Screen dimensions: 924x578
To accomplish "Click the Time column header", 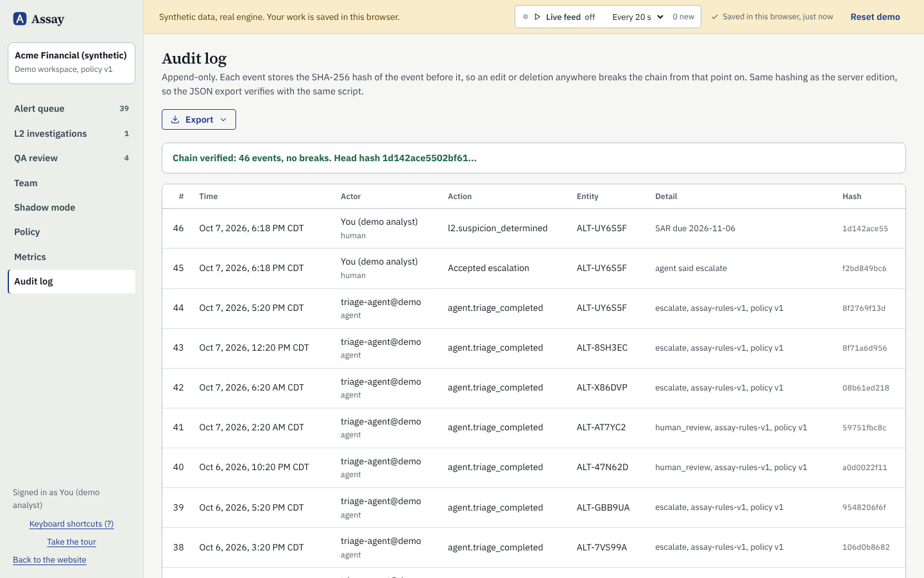I will pos(208,197).
